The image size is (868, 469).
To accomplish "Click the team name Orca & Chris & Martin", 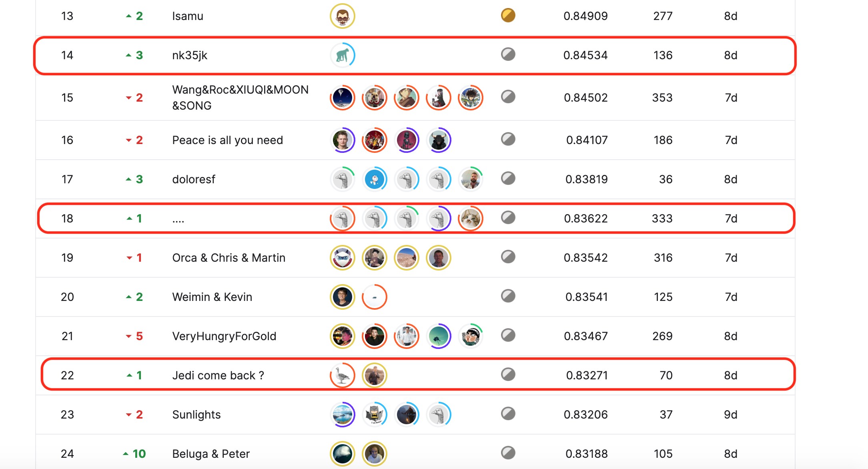I will click(x=229, y=258).
